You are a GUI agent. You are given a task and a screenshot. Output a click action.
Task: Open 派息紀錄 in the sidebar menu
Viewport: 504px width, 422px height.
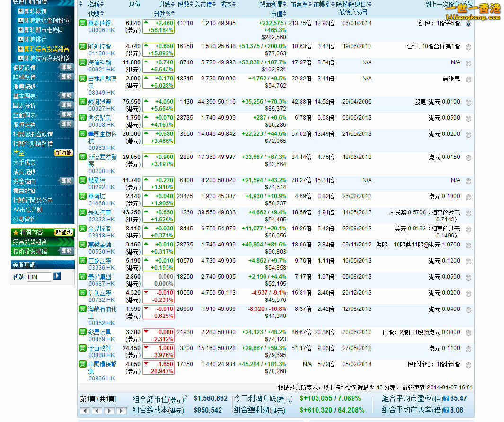25,87
